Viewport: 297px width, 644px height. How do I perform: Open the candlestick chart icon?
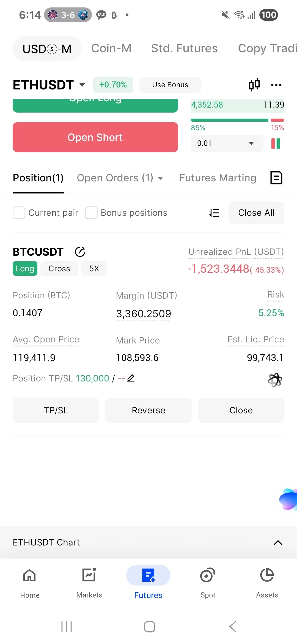[x=254, y=85]
